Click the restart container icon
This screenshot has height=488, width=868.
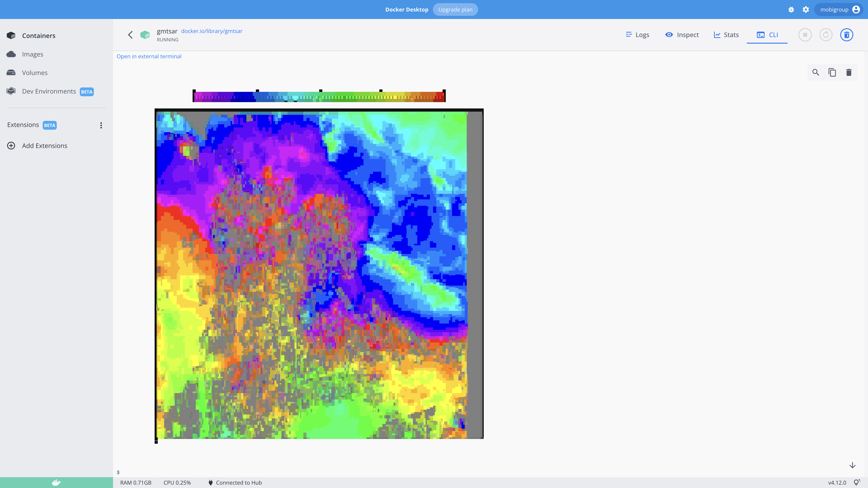pyautogui.click(x=826, y=35)
